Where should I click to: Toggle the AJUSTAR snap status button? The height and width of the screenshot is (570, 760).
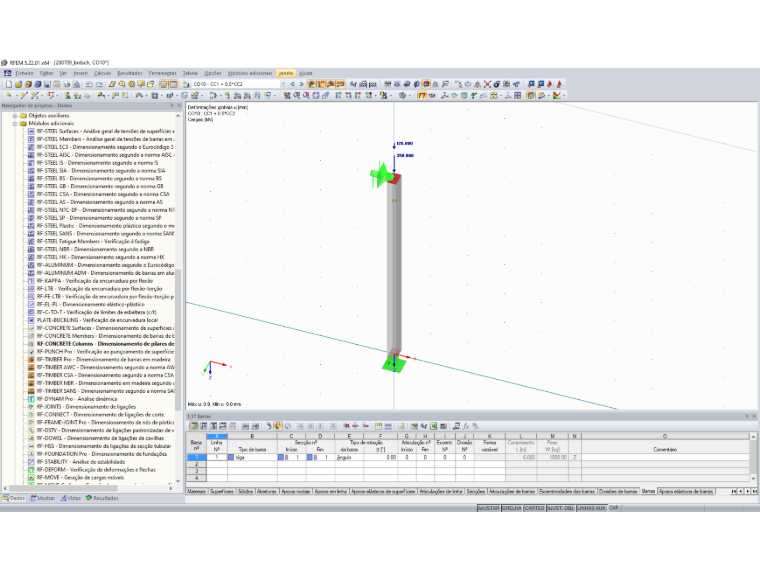(x=489, y=508)
